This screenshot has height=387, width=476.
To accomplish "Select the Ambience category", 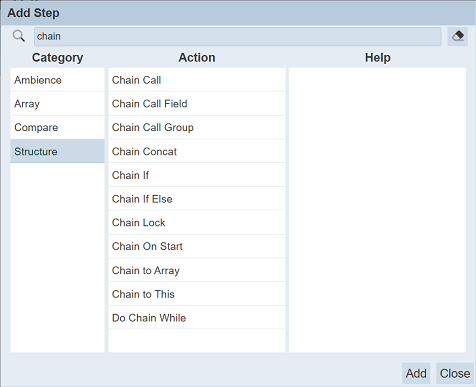I will (57, 80).
